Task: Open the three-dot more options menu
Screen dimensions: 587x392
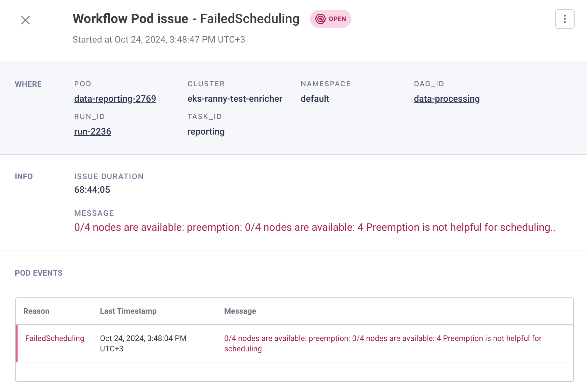Action: point(565,19)
